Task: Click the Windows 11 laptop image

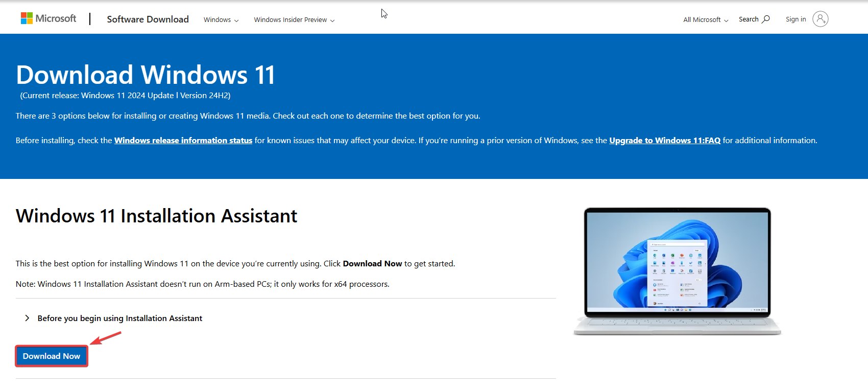Action: (x=677, y=271)
